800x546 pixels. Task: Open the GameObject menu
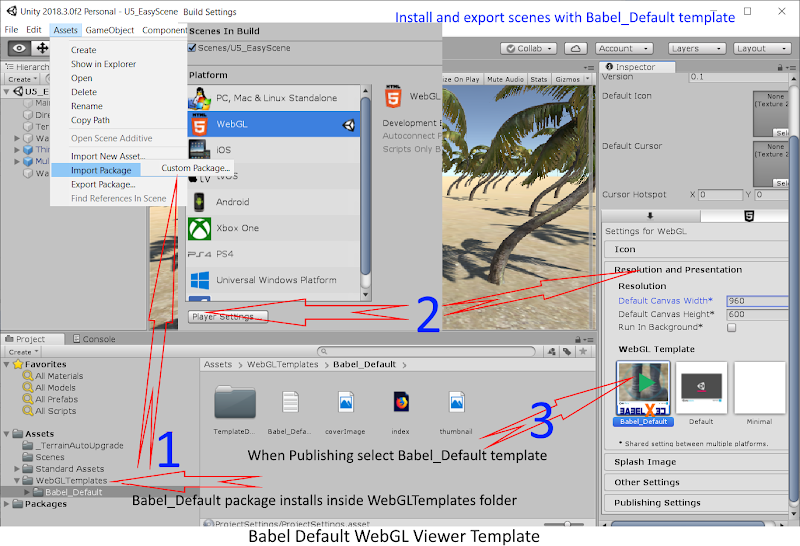(110, 30)
